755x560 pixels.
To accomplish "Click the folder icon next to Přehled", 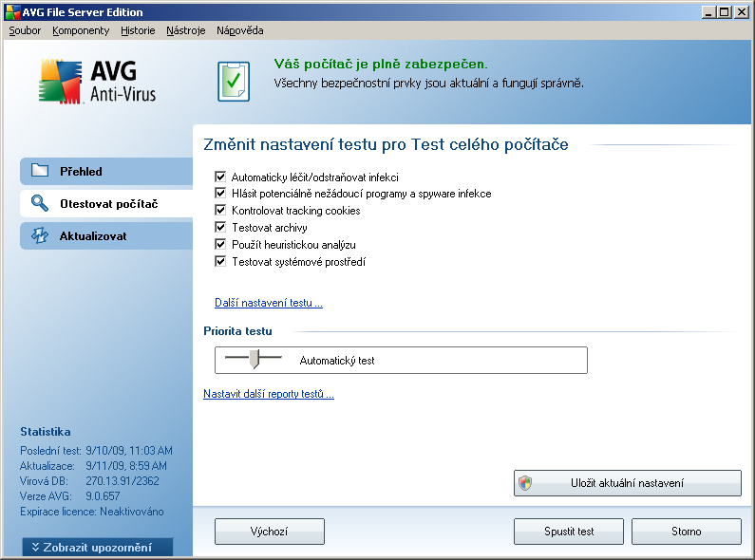I will click(x=40, y=170).
